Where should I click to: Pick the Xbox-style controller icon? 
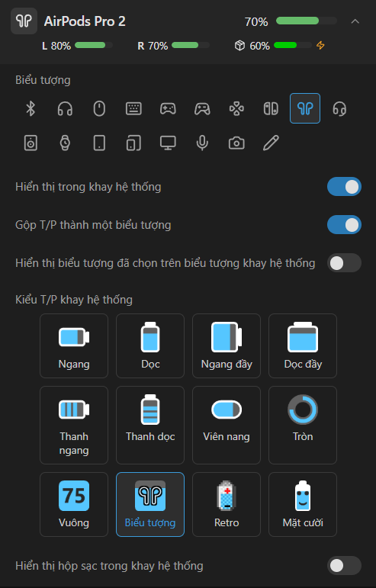click(x=202, y=109)
